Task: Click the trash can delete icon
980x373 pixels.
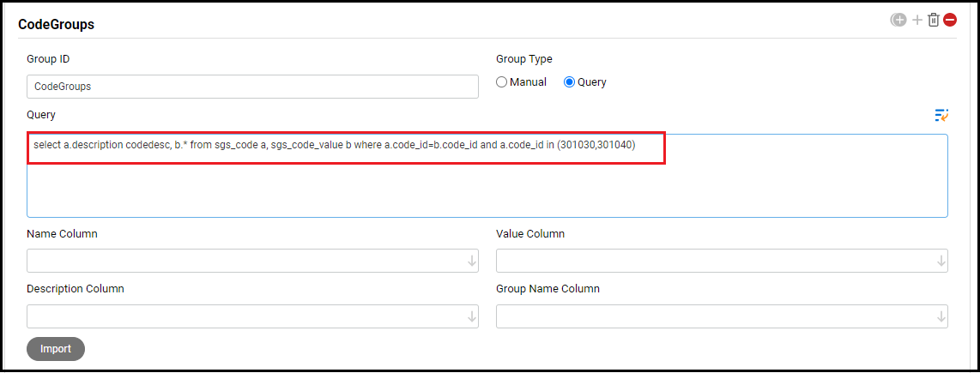Action: (x=934, y=20)
